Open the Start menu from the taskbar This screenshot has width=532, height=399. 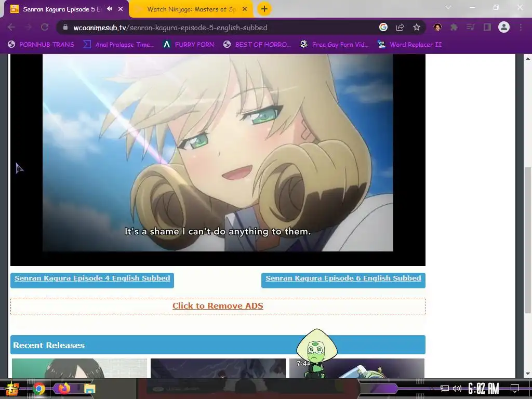[x=12, y=389]
